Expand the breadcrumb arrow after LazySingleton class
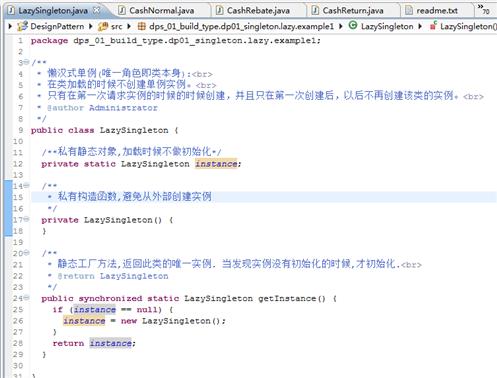Screen dimensions: 497x378 click(x=420, y=26)
